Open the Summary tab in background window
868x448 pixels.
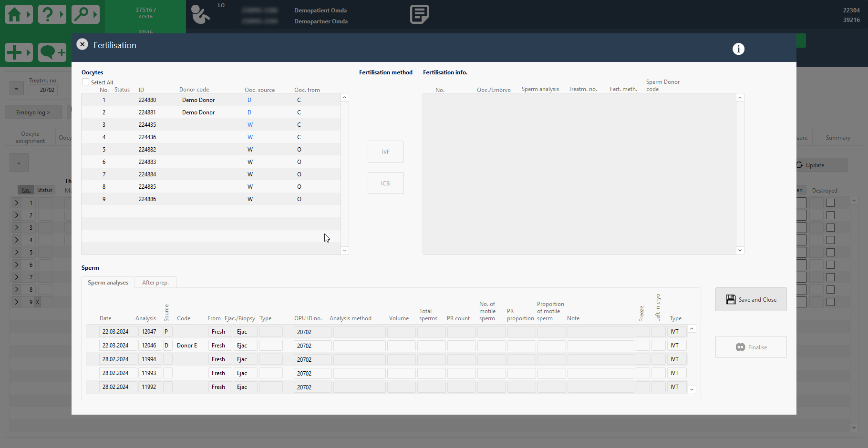point(837,138)
